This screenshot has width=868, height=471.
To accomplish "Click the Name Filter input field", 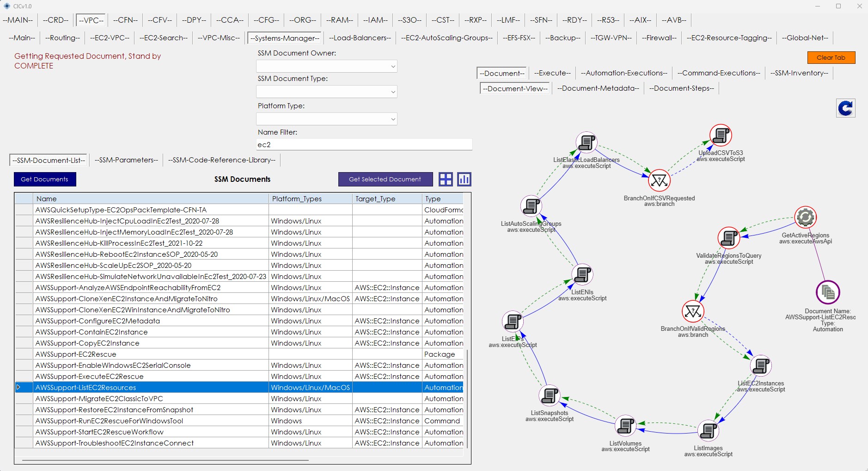I will [364, 145].
